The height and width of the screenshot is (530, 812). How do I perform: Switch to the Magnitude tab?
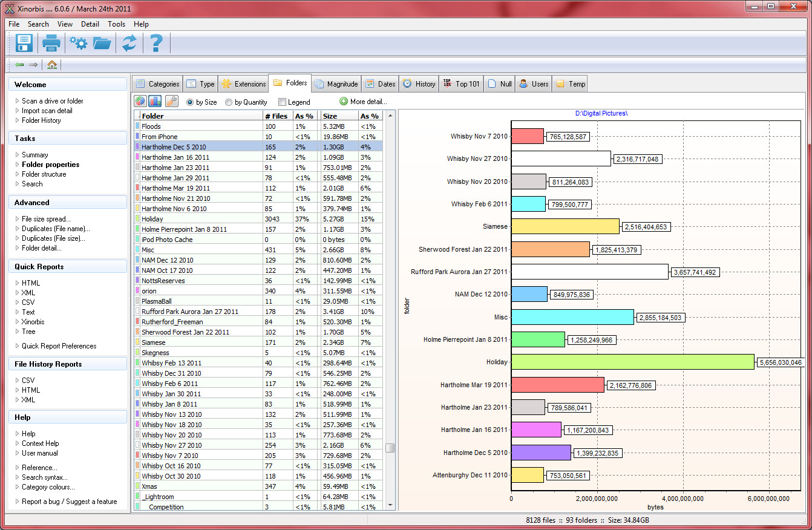pos(336,84)
